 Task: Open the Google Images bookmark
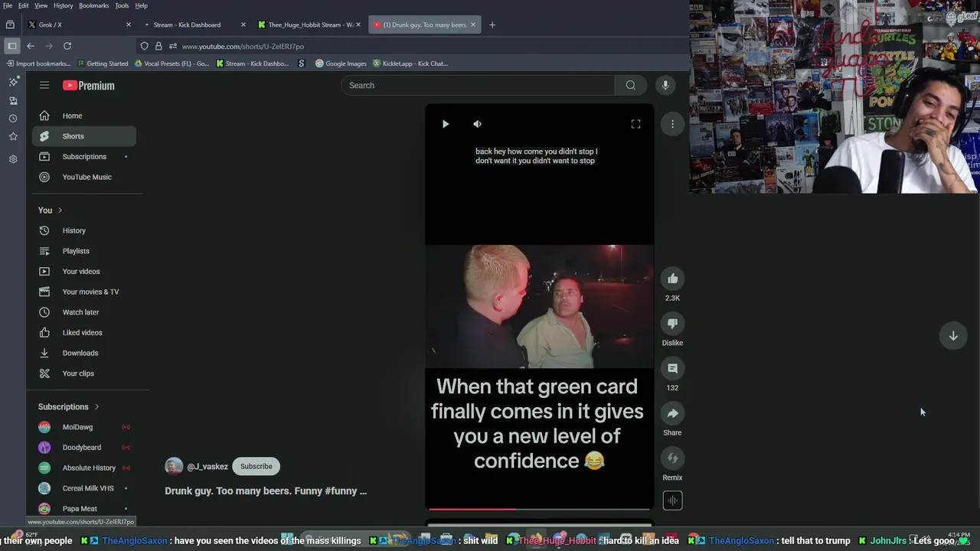pos(341,64)
